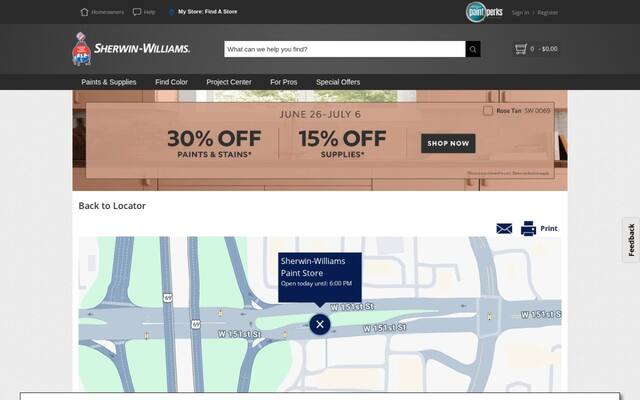The image size is (640, 400).
Task: Click the search magnifier button
Action: [473, 49]
